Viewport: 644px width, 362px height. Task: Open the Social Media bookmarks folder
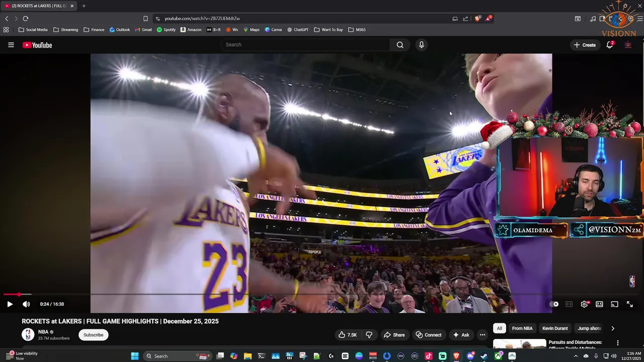pos(33,30)
